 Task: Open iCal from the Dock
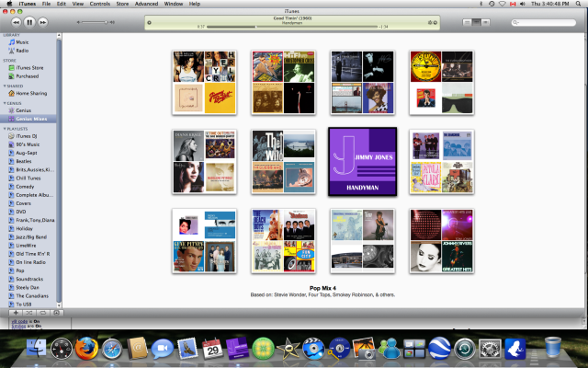tap(212, 349)
